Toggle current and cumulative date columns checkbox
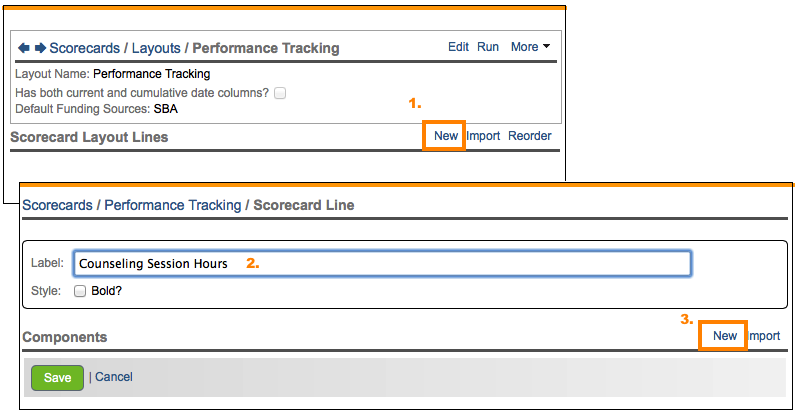Image resolution: width=799 pixels, height=417 pixels. coord(281,93)
